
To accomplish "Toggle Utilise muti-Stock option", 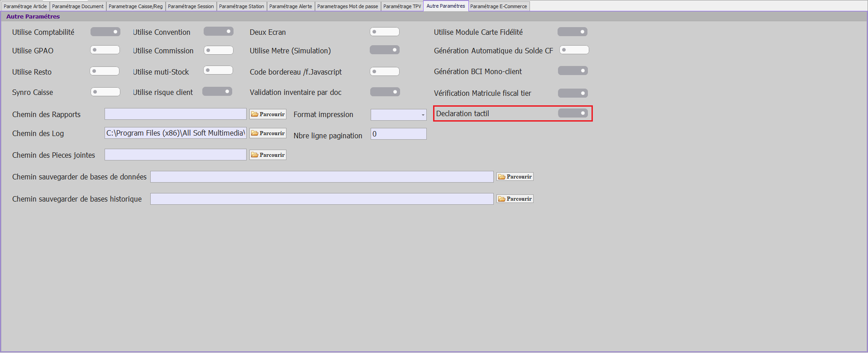I will 218,70.
